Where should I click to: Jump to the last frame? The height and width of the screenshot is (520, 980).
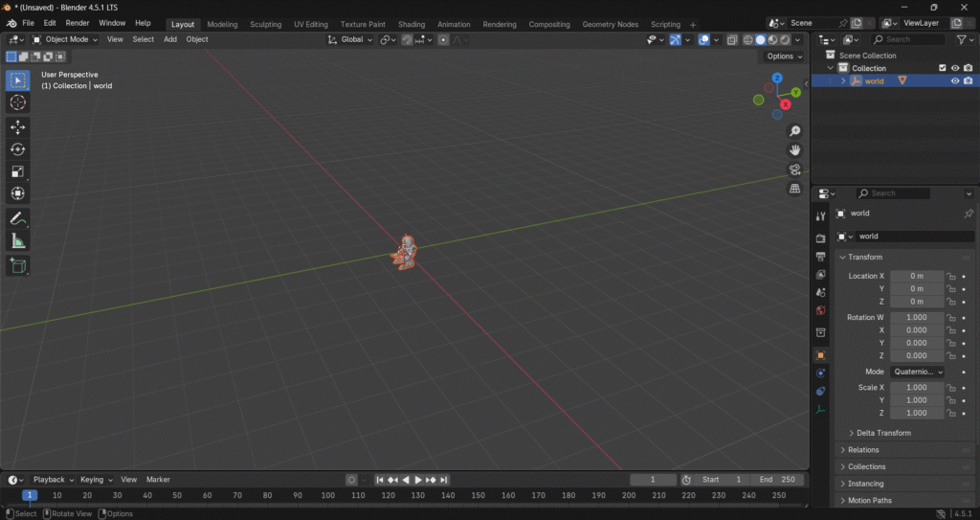(444, 480)
